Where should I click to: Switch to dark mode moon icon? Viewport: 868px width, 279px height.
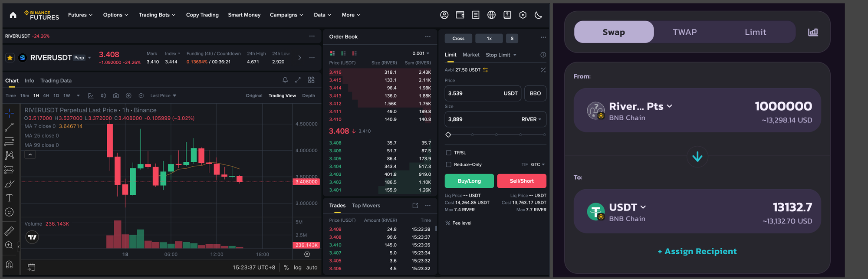pos(538,15)
